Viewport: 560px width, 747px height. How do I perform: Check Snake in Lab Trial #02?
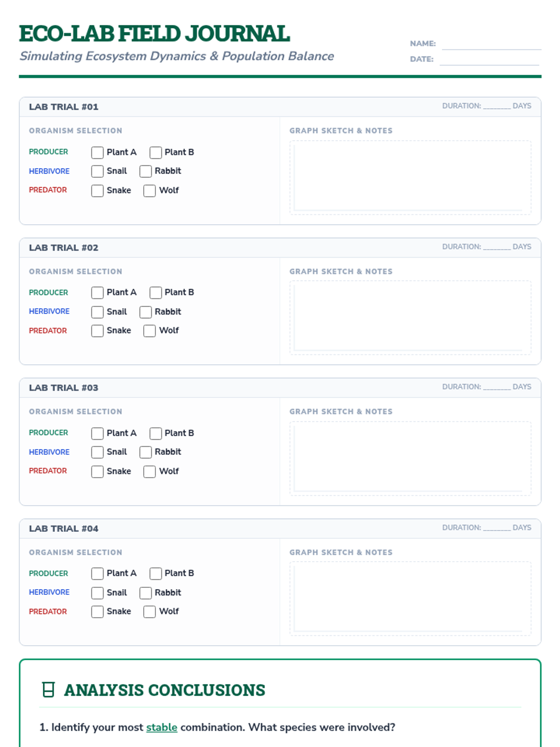tap(98, 331)
